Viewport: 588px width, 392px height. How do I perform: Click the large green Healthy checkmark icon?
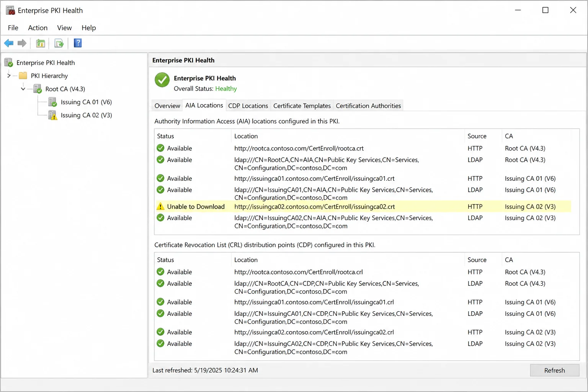click(162, 80)
